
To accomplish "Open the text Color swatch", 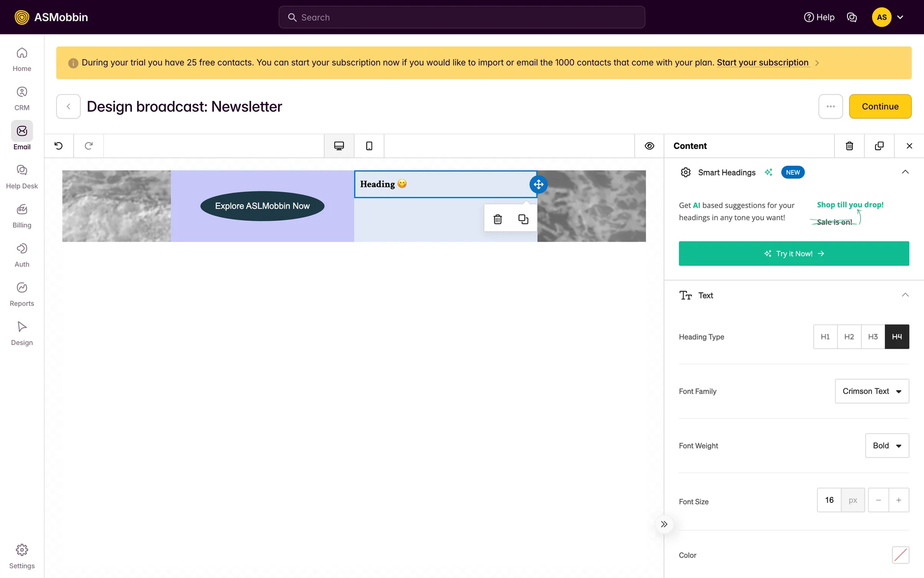I will [900, 555].
